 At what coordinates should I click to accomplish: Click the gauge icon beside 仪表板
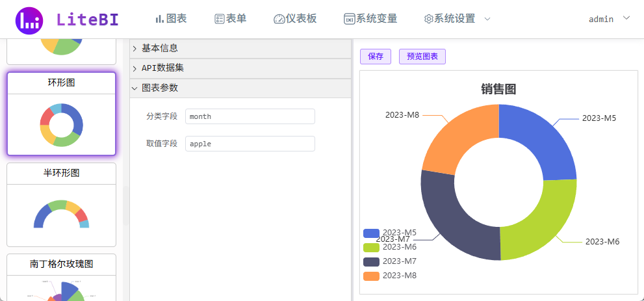(279, 19)
